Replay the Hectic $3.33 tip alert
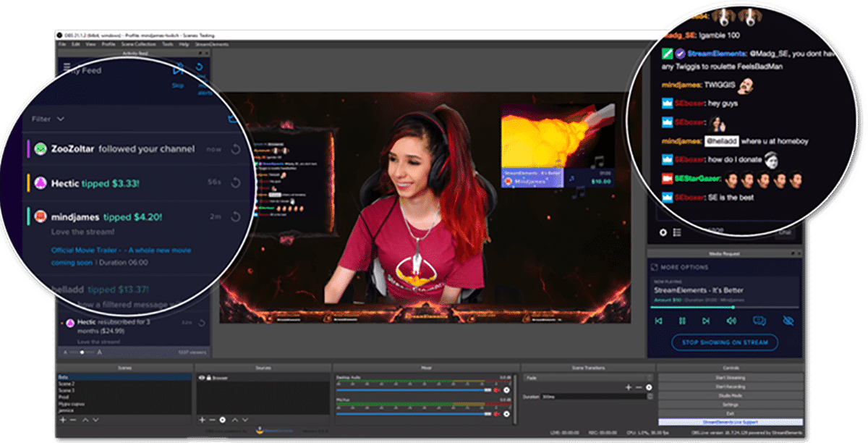868x443 pixels. pos(234,184)
